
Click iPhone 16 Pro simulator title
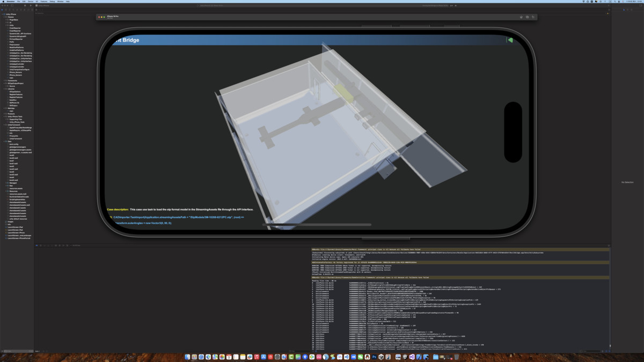tap(113, 16)
